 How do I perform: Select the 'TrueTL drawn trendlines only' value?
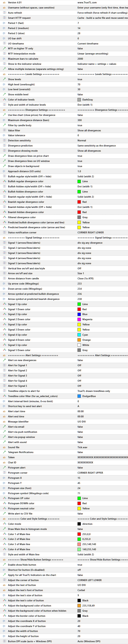click(94, 391)
